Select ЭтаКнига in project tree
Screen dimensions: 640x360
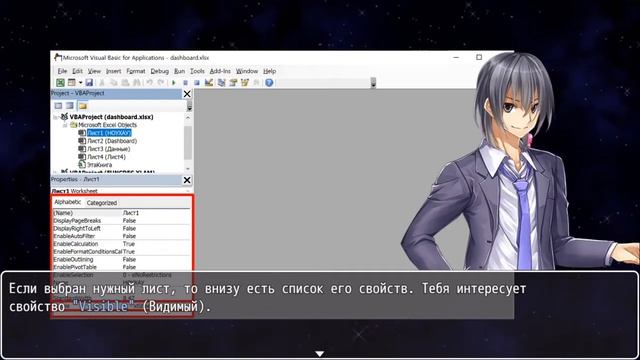[99, 165]
